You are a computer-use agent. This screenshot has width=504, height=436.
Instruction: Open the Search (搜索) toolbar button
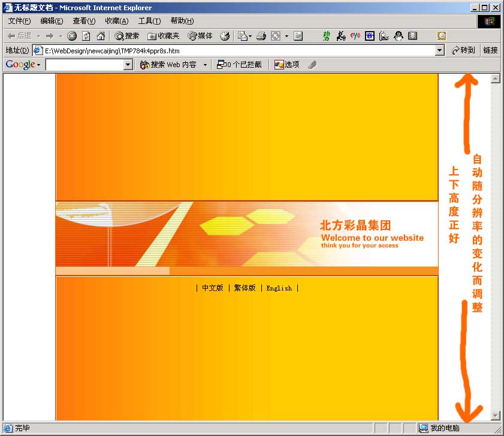click(127, 36)
